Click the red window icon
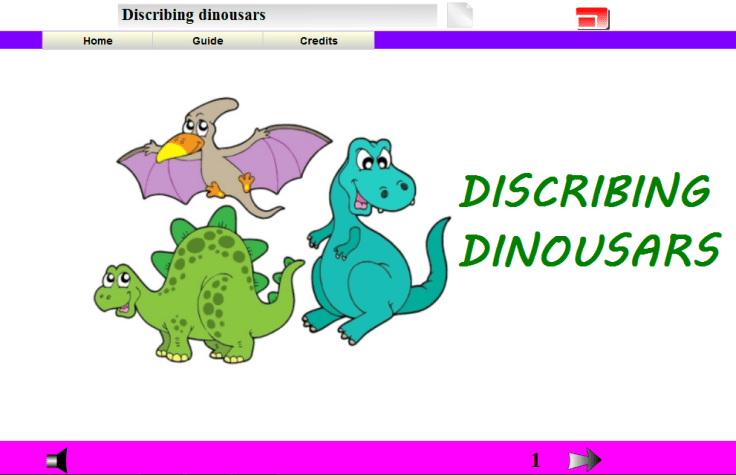Image resolution: width=736 pixels, height=475 pixels. (x=592, y=18)
